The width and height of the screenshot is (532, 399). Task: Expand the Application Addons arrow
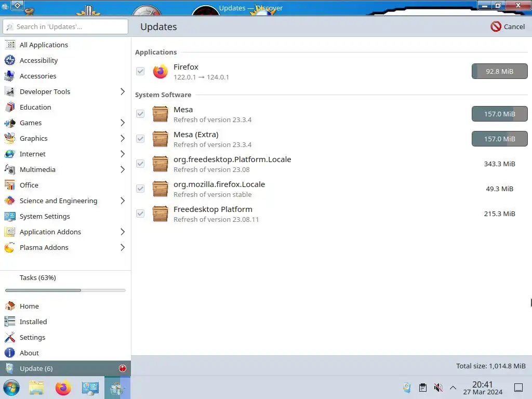pos(123,232)
